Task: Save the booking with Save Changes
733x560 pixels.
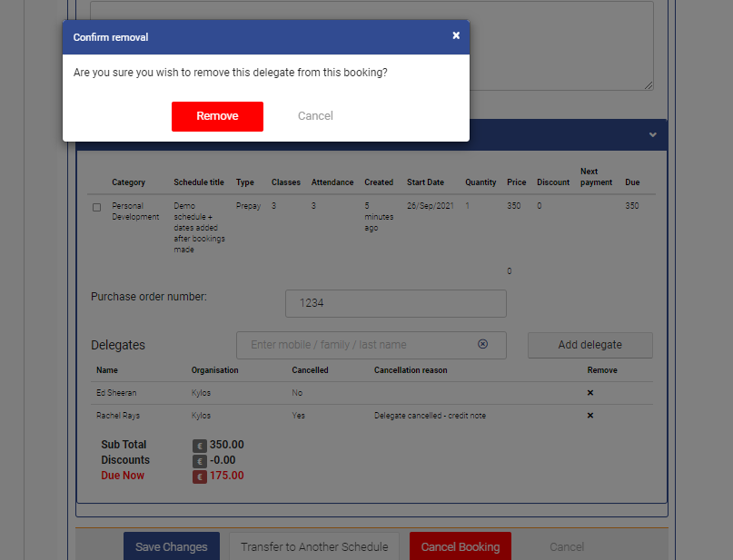Action: tap(172, 546)
